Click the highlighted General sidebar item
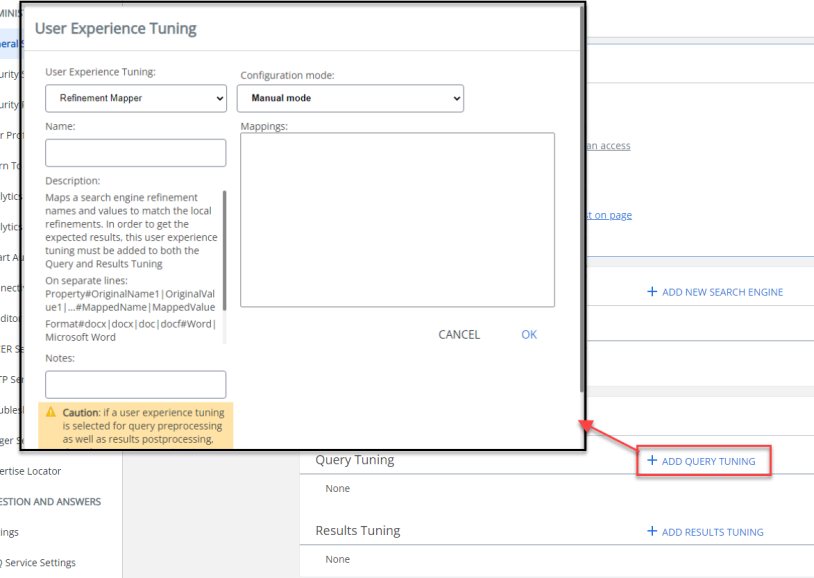This screenshot has height=578, width=814. [x=10, y=43]
